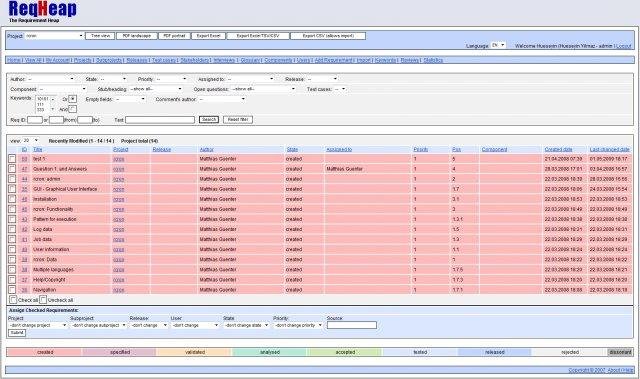
Task: Expand the Author filter dropdown
Action: 51,79
